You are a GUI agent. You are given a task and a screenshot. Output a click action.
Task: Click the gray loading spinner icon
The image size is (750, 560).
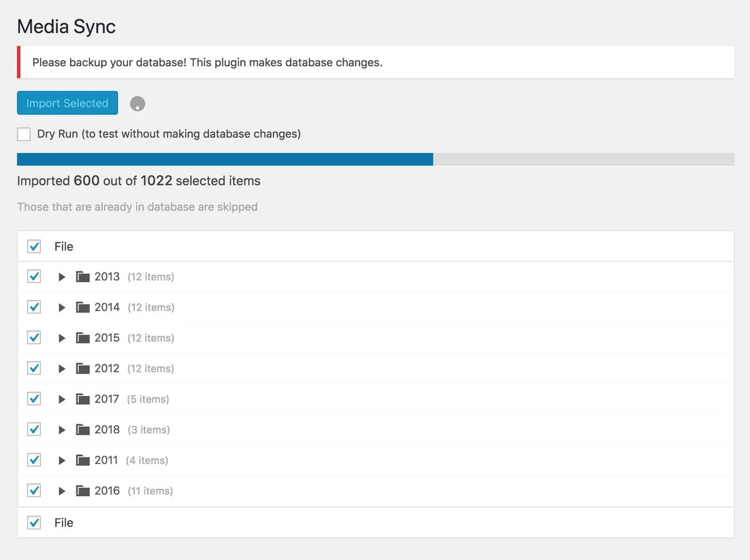point(137,104)
